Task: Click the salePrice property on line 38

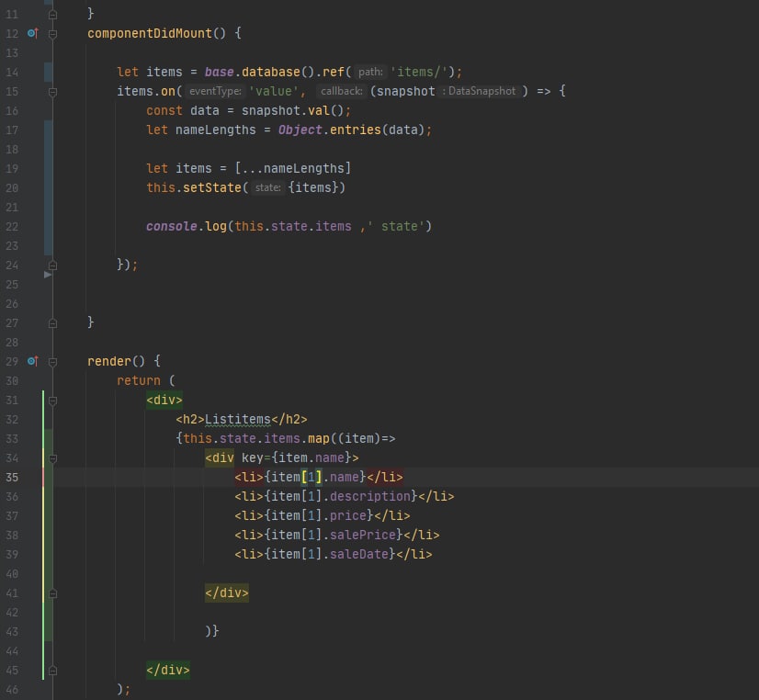Action: [x=363, y=535]
